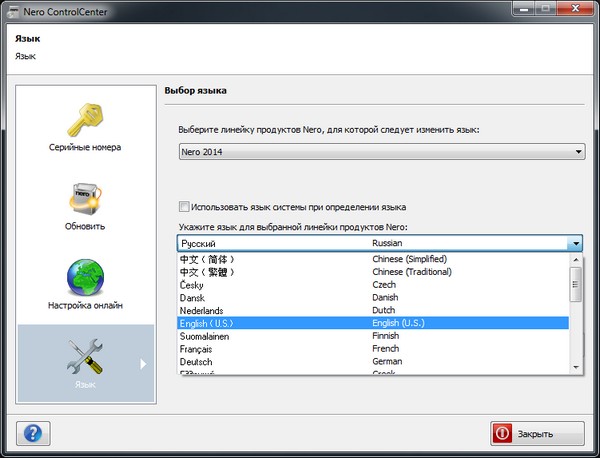Click the scroll down arrow in language list
Screen dimensions: 600x458
pos(575,367)
